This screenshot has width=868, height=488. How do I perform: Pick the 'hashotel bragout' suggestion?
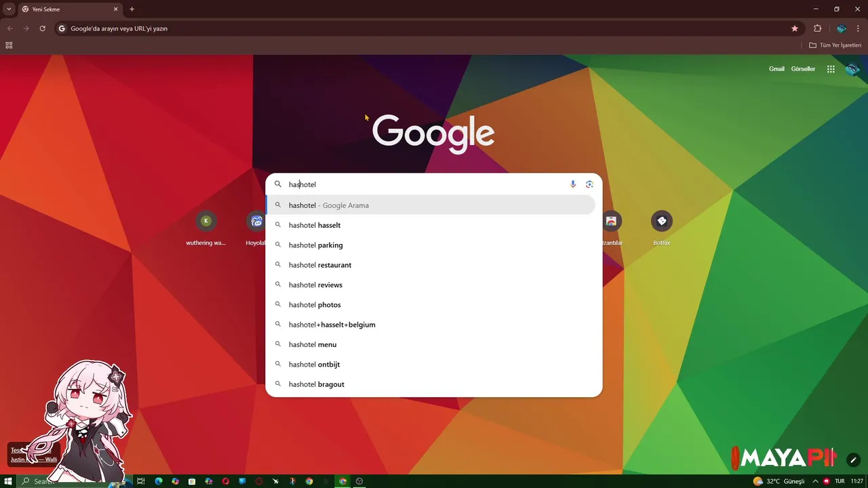[x=431, y=384]
